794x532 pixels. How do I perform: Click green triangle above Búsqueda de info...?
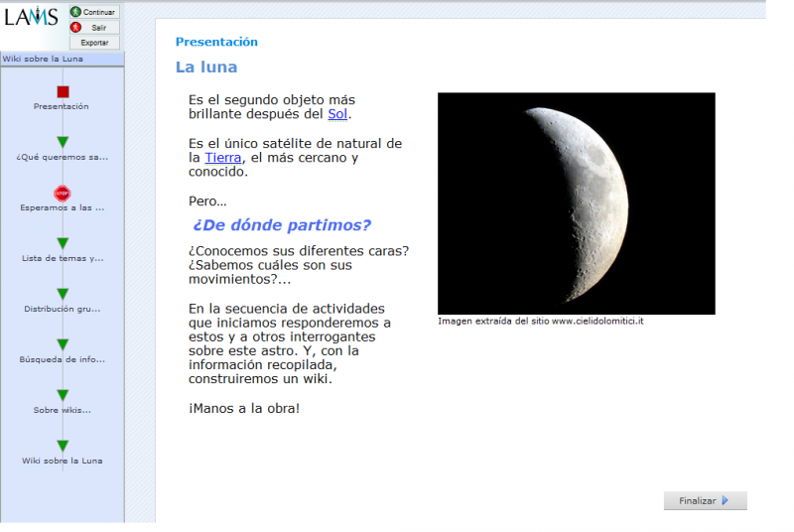pos(63,344)
